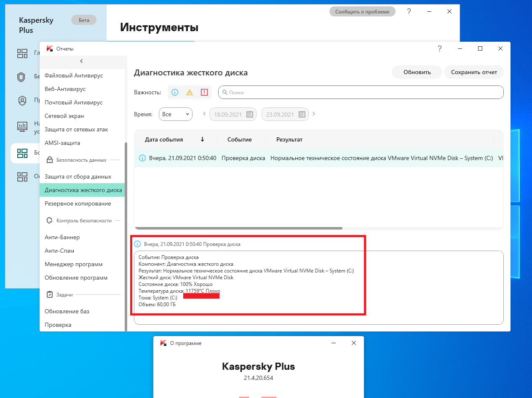Close the О программе window
This screenshot has width=532, height=398.
tap(354, 343)
